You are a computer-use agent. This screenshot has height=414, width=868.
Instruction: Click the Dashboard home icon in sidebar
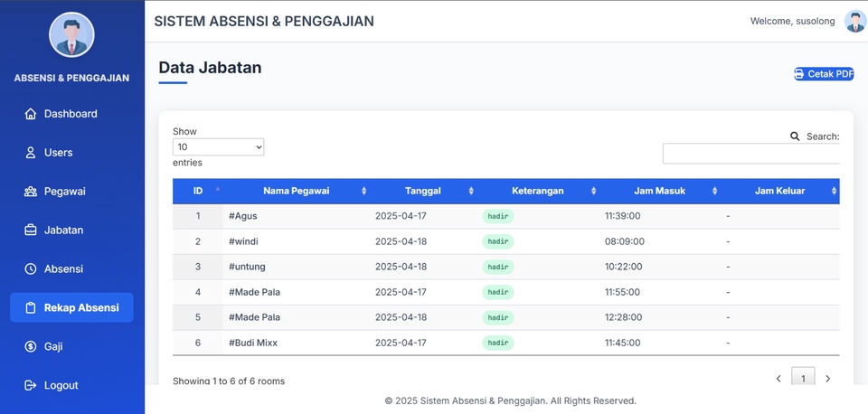tap(31, 114)
